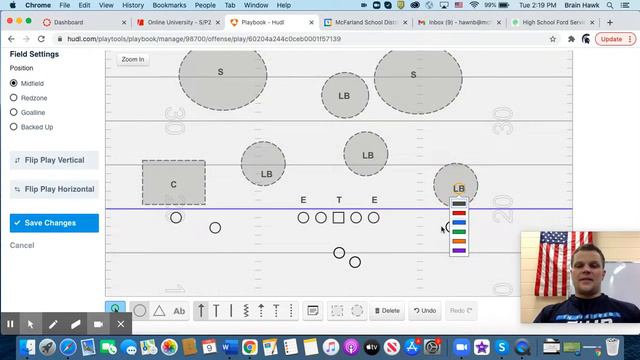The height and width of the screenshot is (360, 640).
Task: Pick the eraser tool in recording bar
Action: (x=76, y=324)
